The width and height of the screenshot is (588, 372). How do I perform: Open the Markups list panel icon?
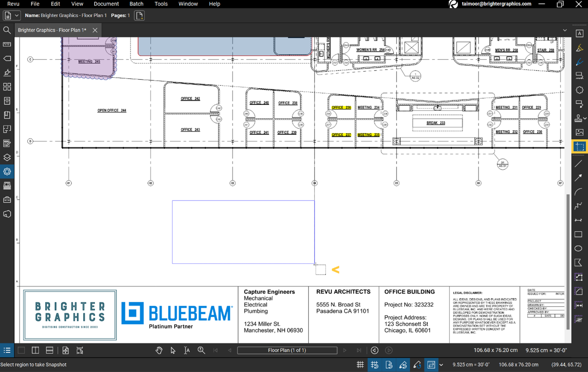7,143
